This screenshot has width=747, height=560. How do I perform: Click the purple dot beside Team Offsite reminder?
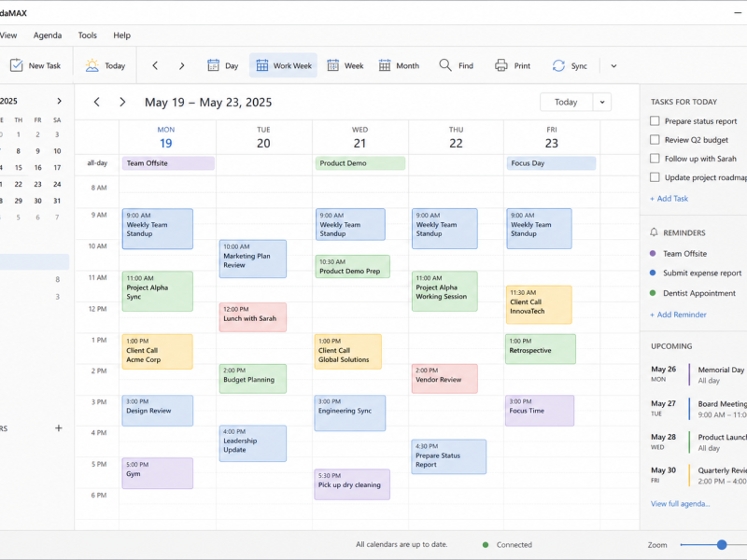click(653, 253)
